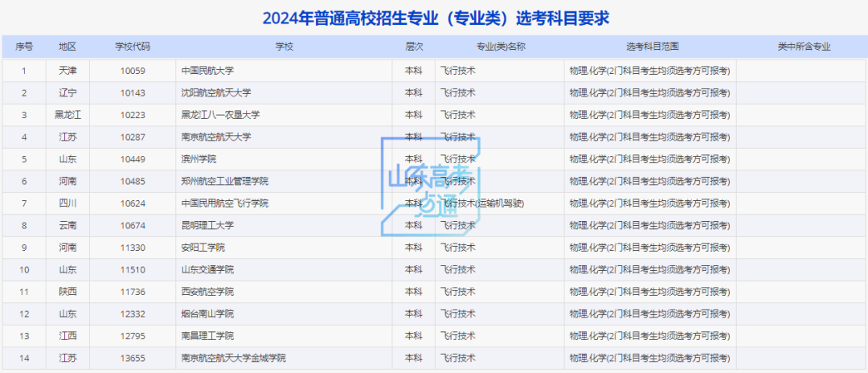Select the 专业(类)名称 column header
The image size is (868, 373).
coord(500,47)
